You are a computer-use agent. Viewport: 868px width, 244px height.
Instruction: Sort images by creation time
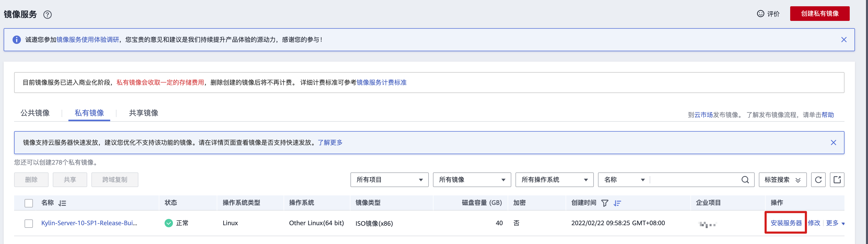(617, 203)
